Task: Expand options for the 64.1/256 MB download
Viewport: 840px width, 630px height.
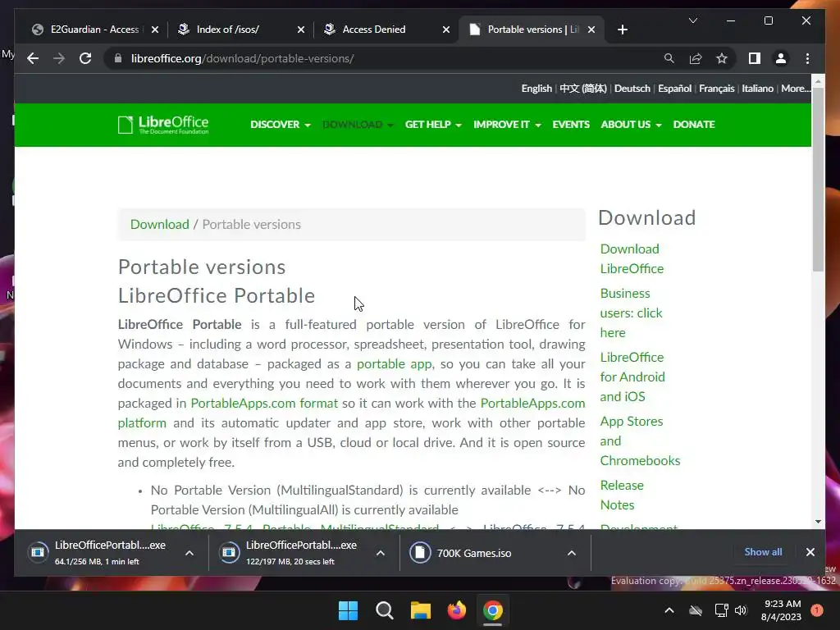Action: [x=189, y=553]
